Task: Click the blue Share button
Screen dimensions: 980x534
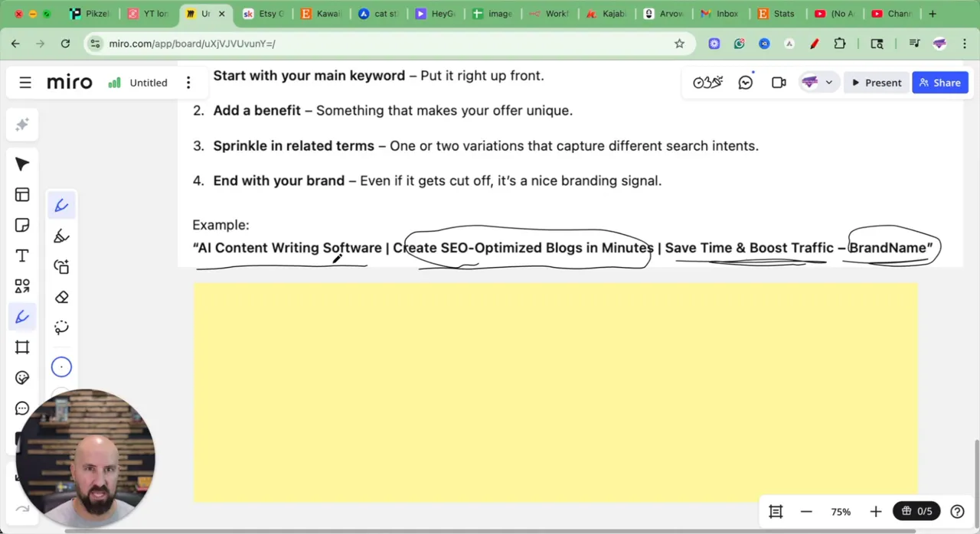Action: (x=940, y=83)
